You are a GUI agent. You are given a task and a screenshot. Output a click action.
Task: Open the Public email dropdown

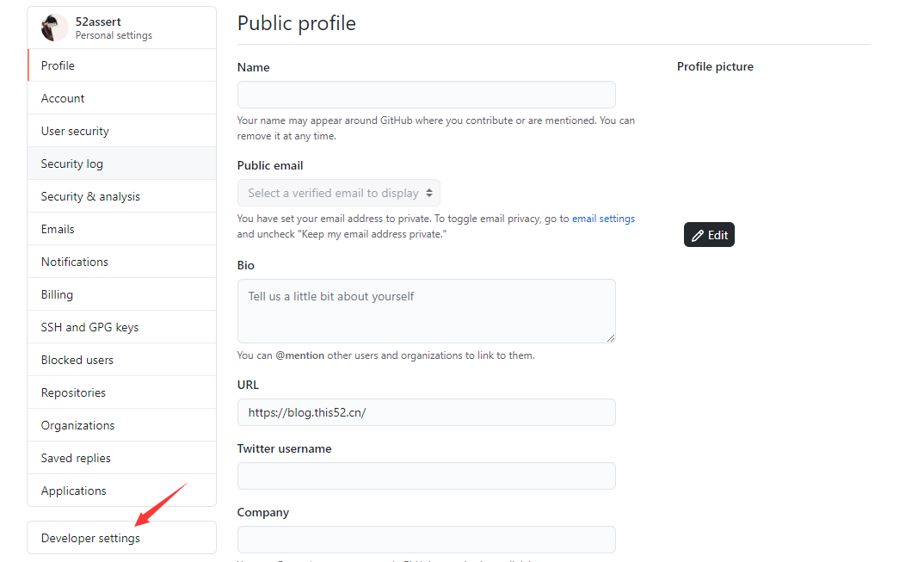339,193
